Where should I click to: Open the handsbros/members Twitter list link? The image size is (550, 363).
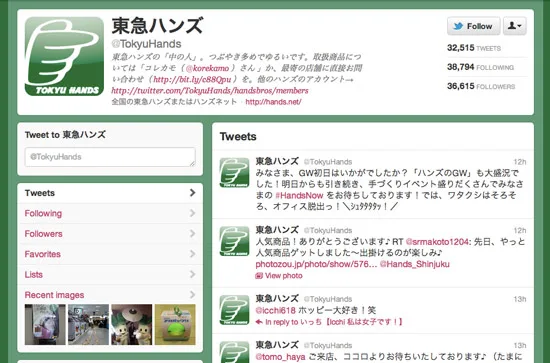click(x=210, y=90)
